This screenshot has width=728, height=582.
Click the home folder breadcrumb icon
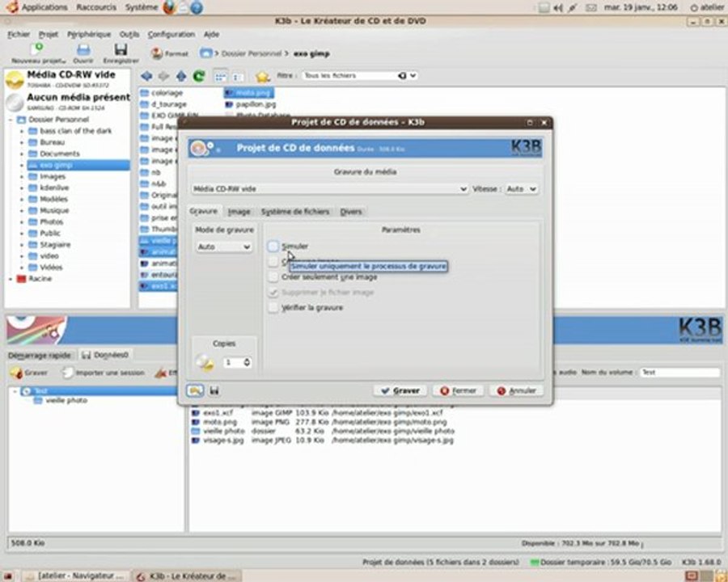pos(205,53)
